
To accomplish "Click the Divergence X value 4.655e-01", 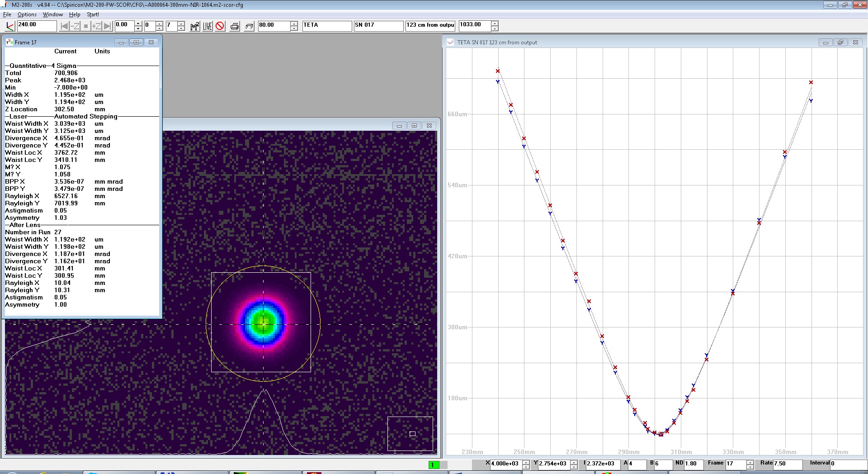I will (x=69, y=138).
